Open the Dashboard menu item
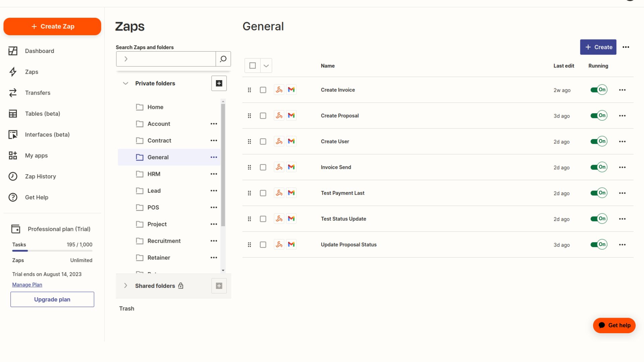The height and width of the screenshot is (362, 644). click(x=39, y=51)
